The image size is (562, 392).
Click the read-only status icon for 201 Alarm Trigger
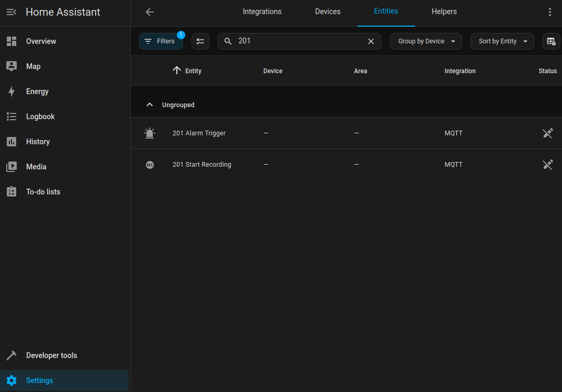tap(548, 133)
